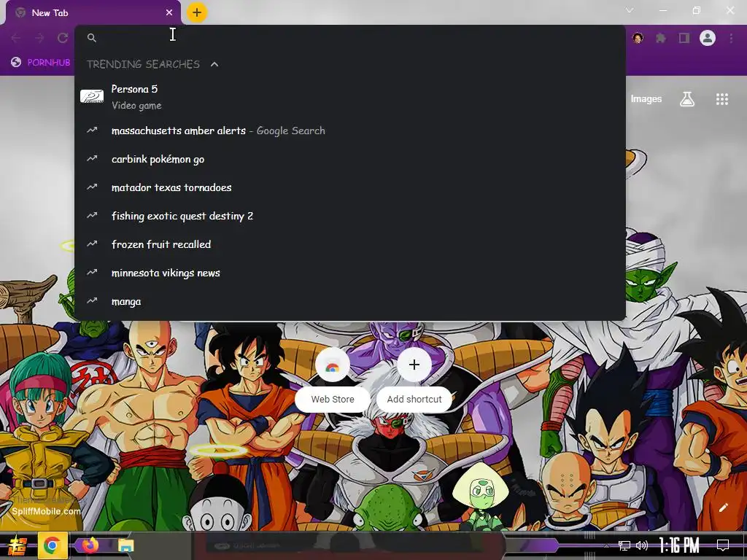
Task: Open the tab search dropdown chevron
Action: (630, 10)
